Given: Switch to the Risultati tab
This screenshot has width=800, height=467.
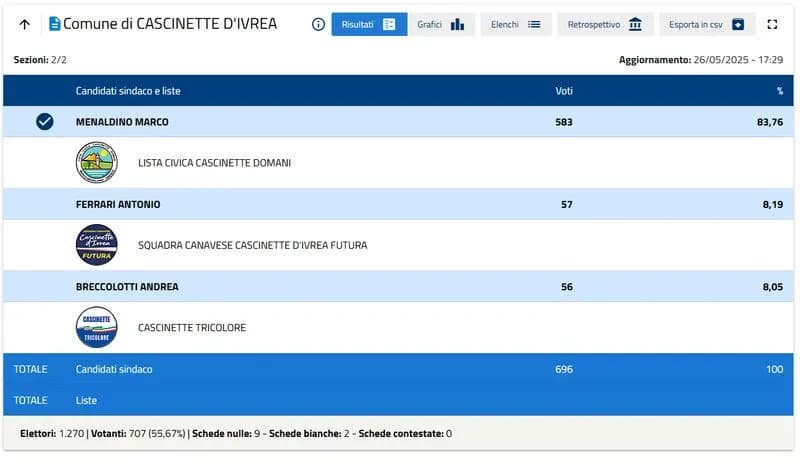Looking at the screenshot, I should click(369, 24).
